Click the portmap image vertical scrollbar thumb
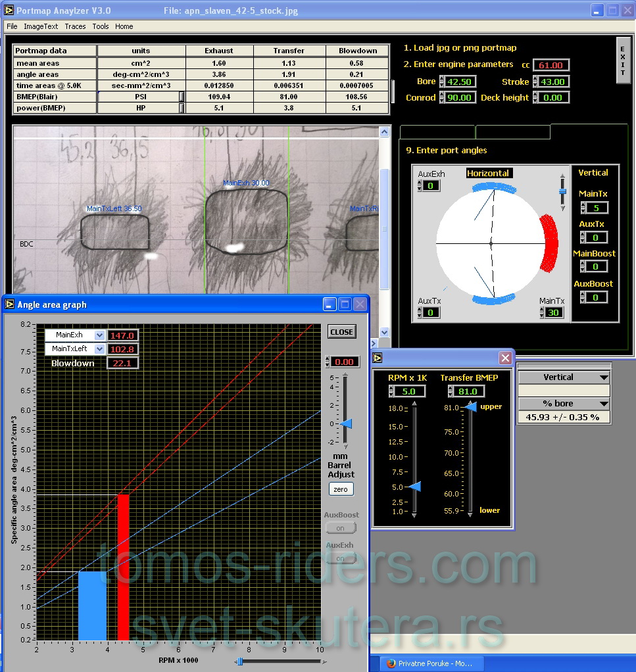The height and width of the screenshot is (672, 636). pos(385,229)
